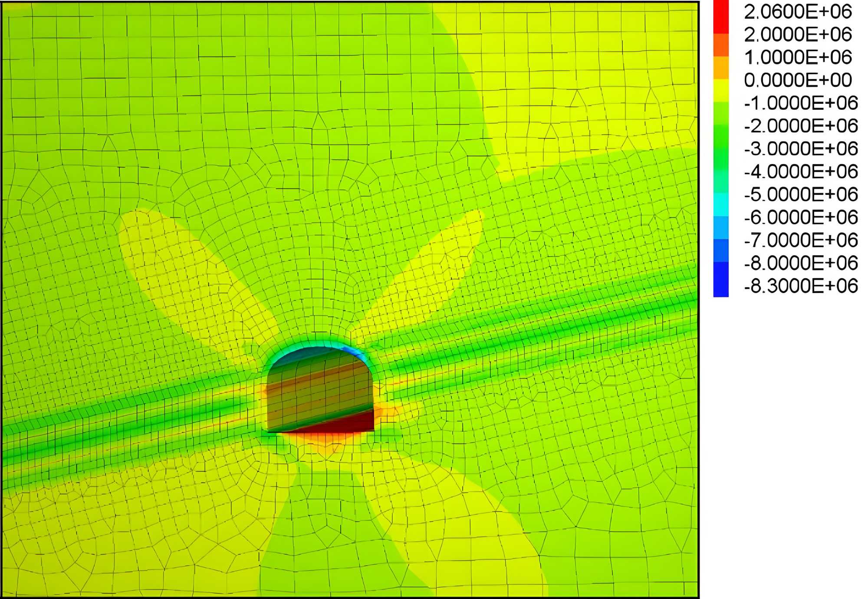Pick the bottom dark blue legend swatch

721,280
